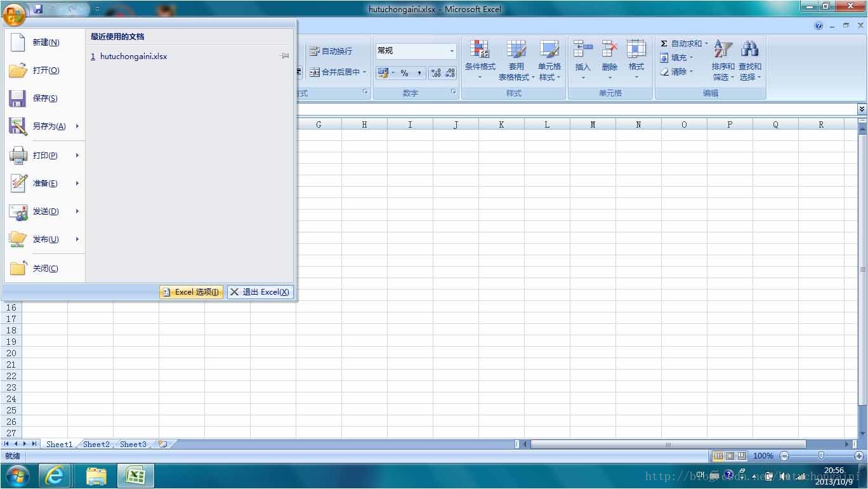Expand Print (打印) submenu arrow

tap(77, 156)
